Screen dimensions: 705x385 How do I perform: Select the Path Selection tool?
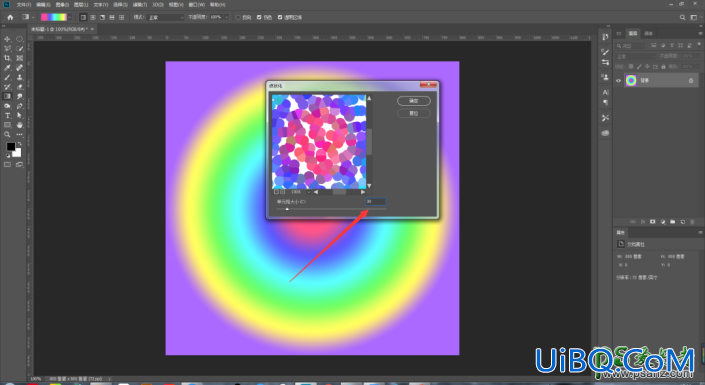point(20,116)
